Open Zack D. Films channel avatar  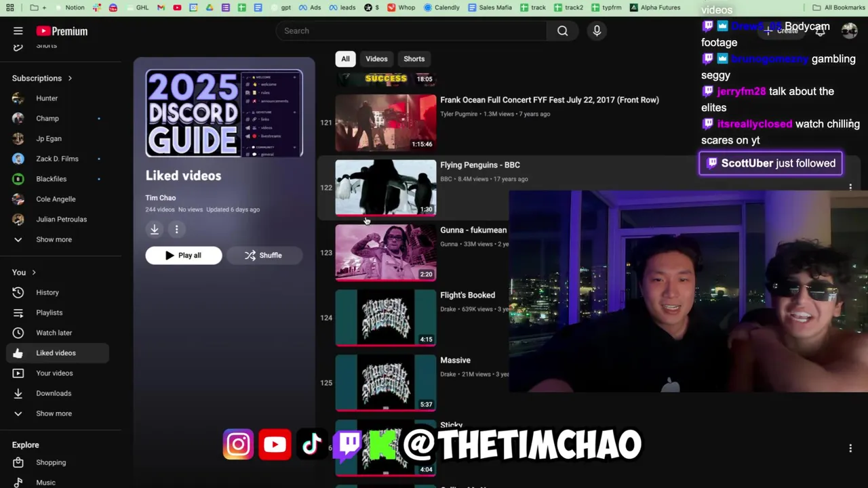click(18, 159)
